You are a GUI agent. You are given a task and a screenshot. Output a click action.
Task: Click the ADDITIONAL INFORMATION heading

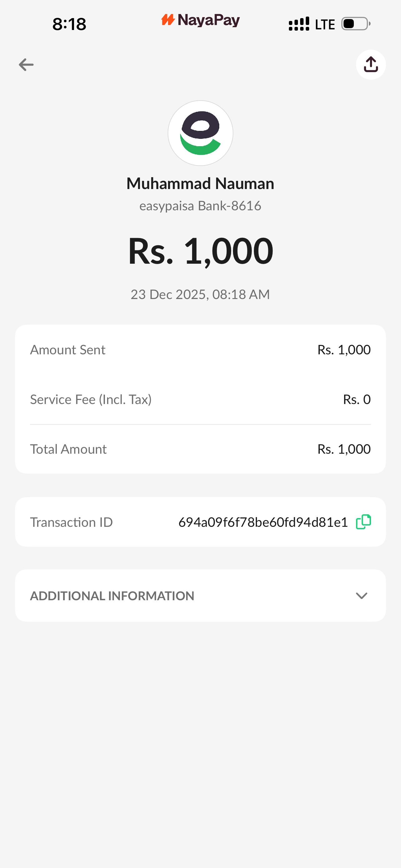tap(112, 596)
